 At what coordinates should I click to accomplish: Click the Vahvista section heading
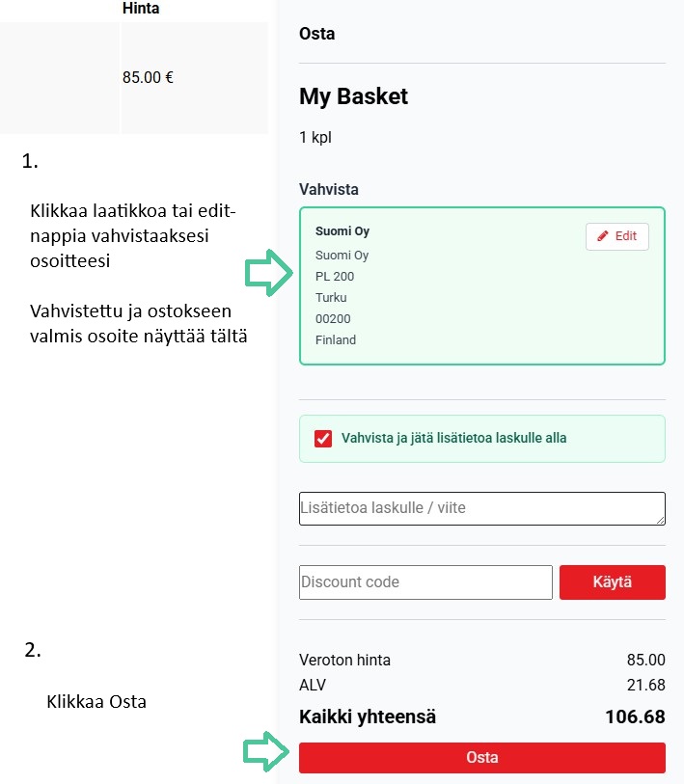click(x=329, y=189)
